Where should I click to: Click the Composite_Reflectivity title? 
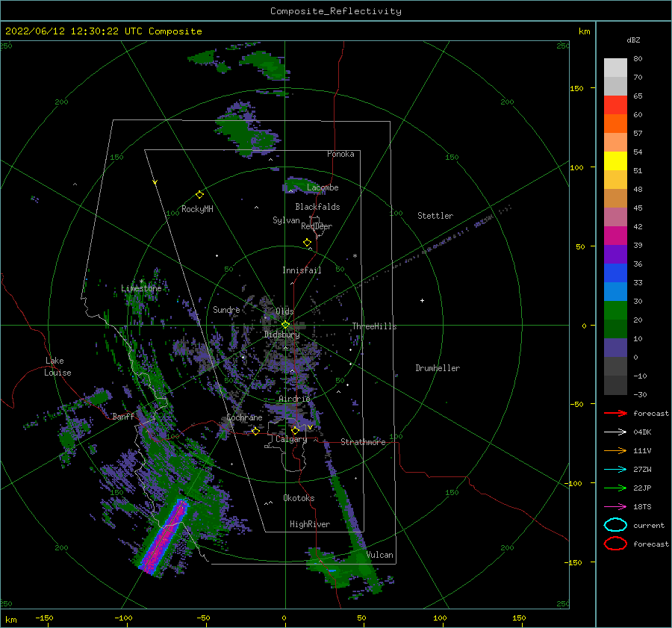tap(336, 11)
